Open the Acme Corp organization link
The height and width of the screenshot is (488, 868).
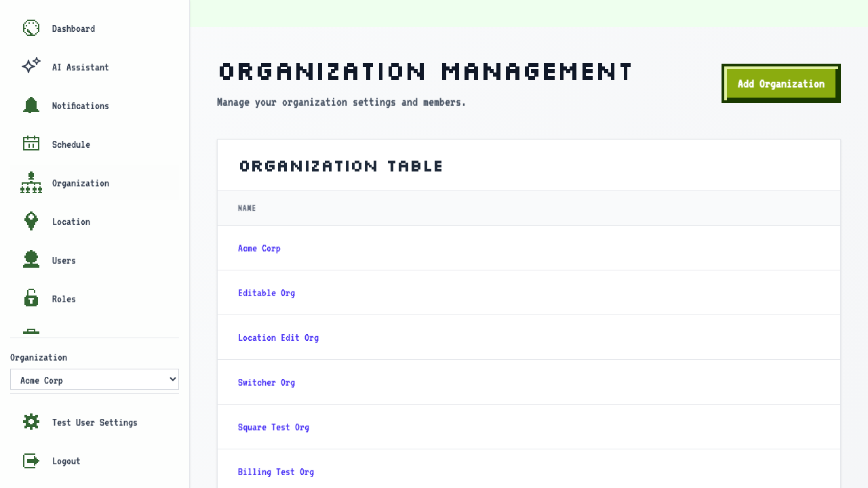(259, 248)
